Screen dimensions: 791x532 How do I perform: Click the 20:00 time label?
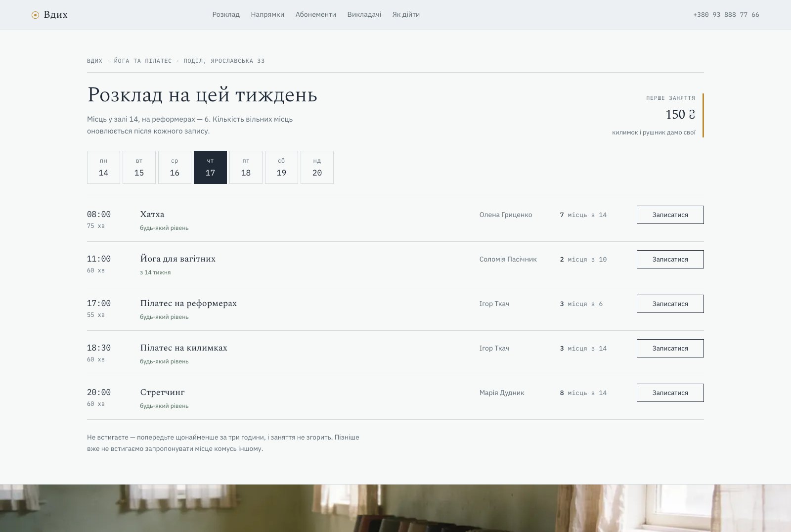(x=99, y=392)
